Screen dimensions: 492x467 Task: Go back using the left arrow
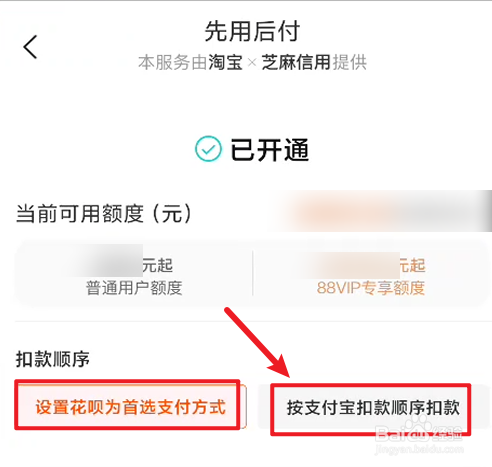(x=30, y=47)
